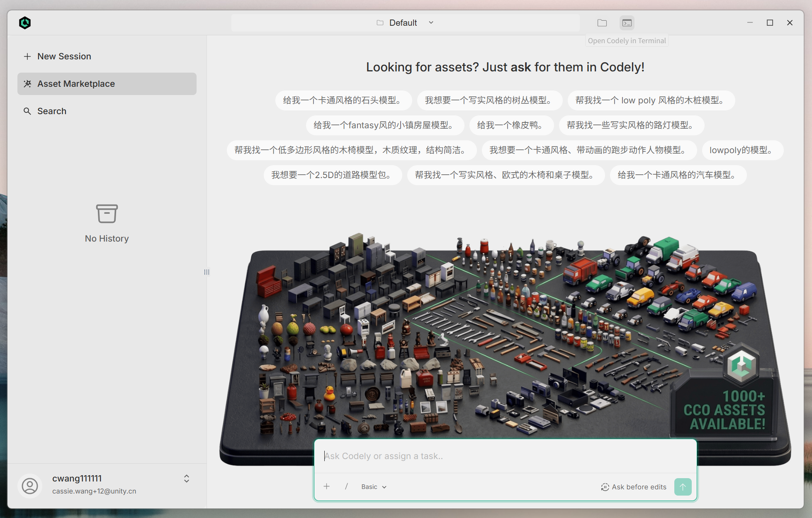This screenshot has width=812, height=518.
Task: Click the add attachment plus icon
Action: 327,486
